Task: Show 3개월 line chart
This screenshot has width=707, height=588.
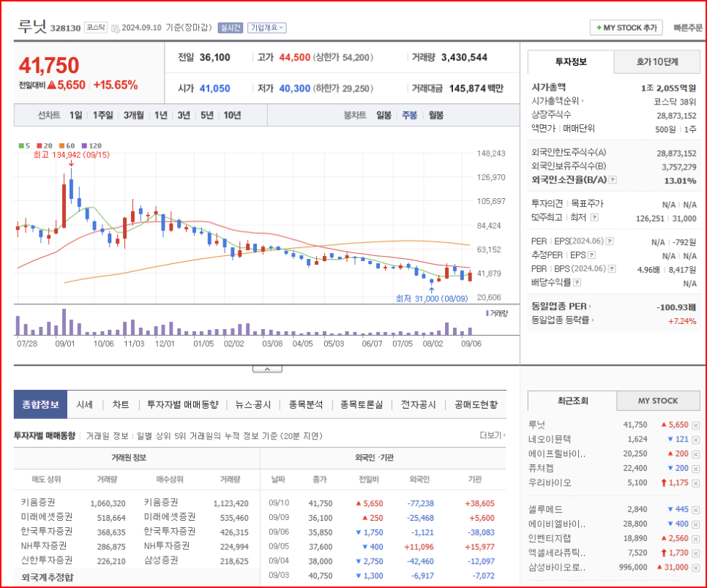Action: tap(133, 116)
